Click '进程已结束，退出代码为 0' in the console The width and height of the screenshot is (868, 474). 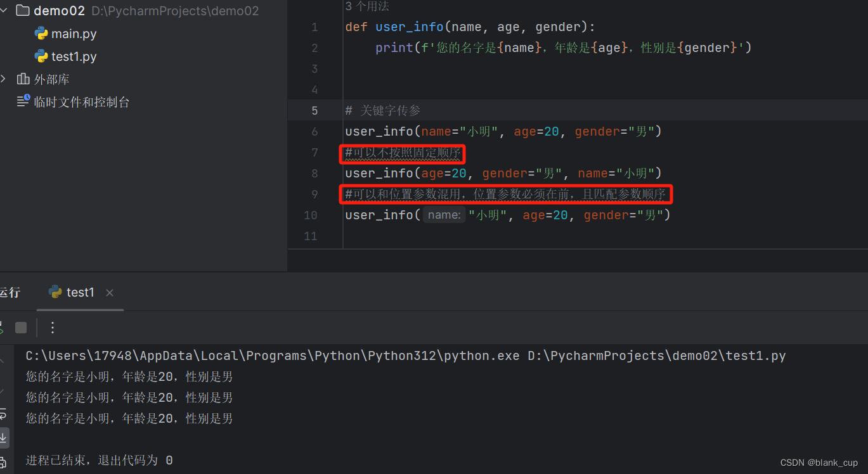99,460
